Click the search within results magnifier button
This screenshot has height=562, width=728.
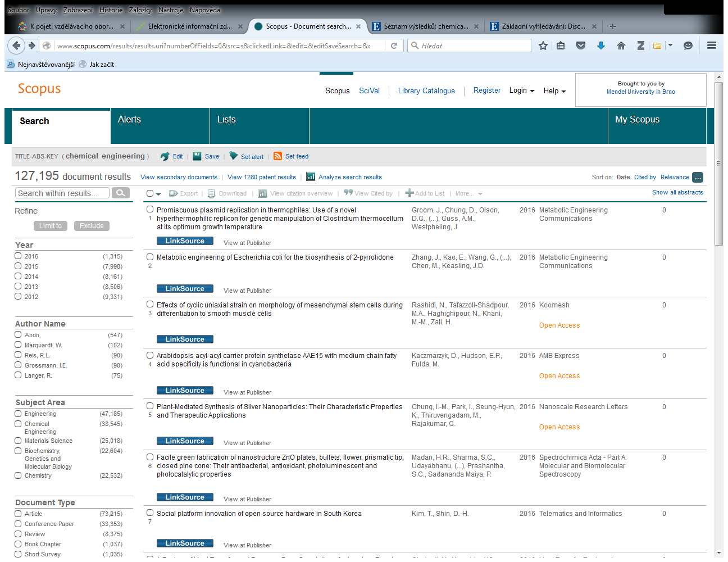click(121, 193)
